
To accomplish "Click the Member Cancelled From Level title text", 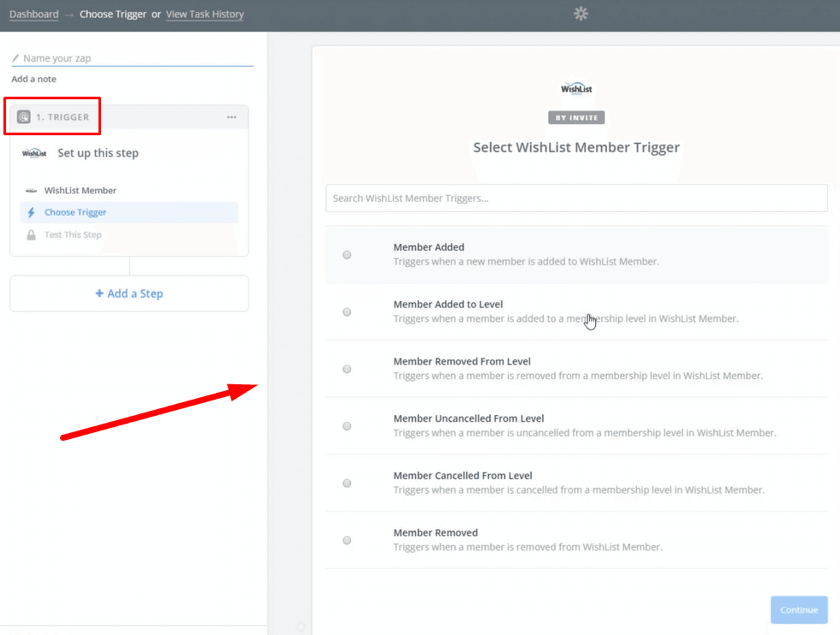I will tap(463, 476).
